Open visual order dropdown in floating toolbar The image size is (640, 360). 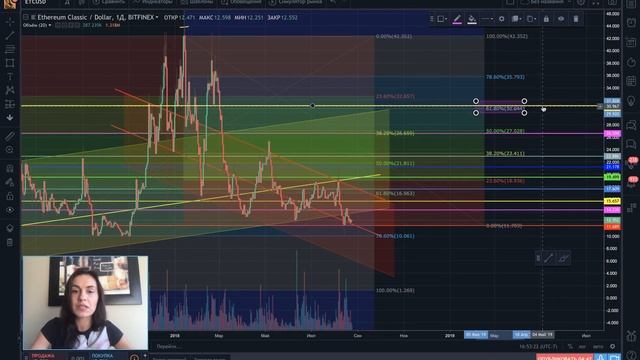point(516,19)
